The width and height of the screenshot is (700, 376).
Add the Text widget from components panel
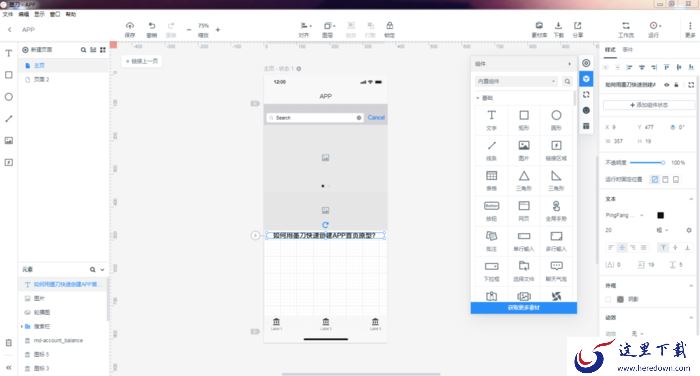(492, 120)
